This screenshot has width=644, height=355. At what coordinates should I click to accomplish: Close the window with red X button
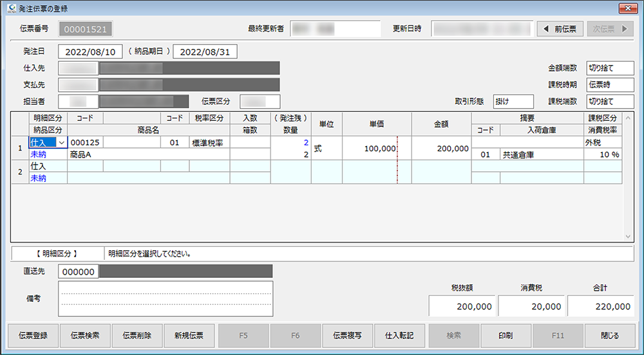[x=627, y=8]
